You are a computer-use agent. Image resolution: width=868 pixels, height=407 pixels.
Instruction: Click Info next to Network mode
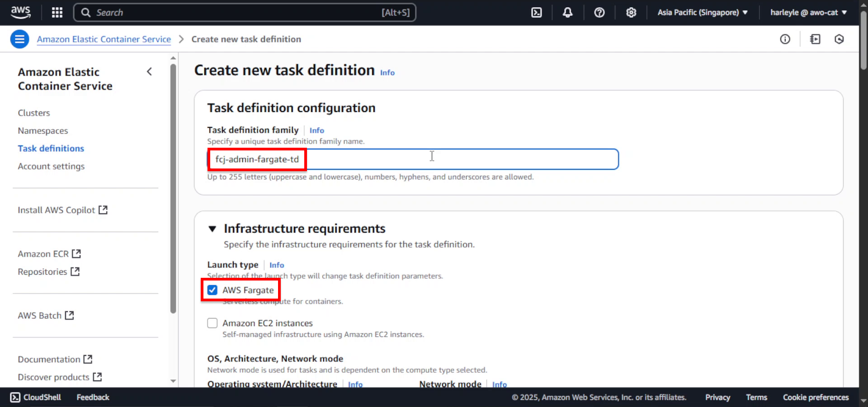tap(500, 384)
